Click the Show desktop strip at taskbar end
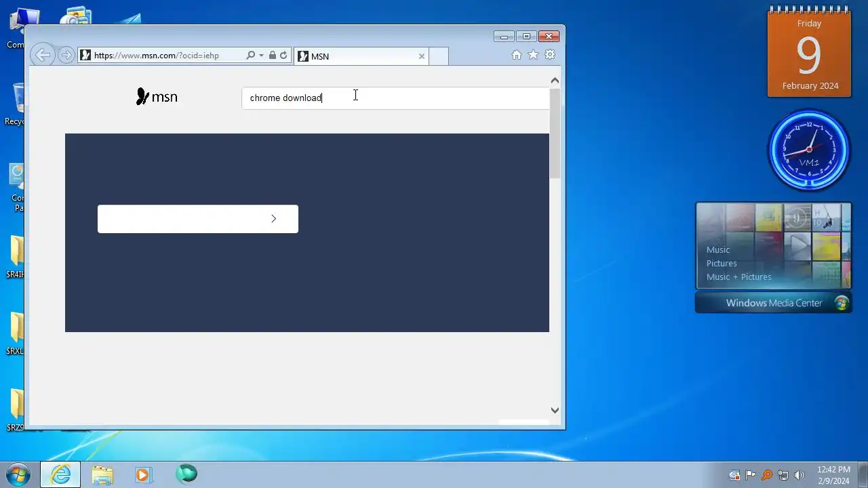The width and height of the screenshot is (868, 488). coord(863,474)
